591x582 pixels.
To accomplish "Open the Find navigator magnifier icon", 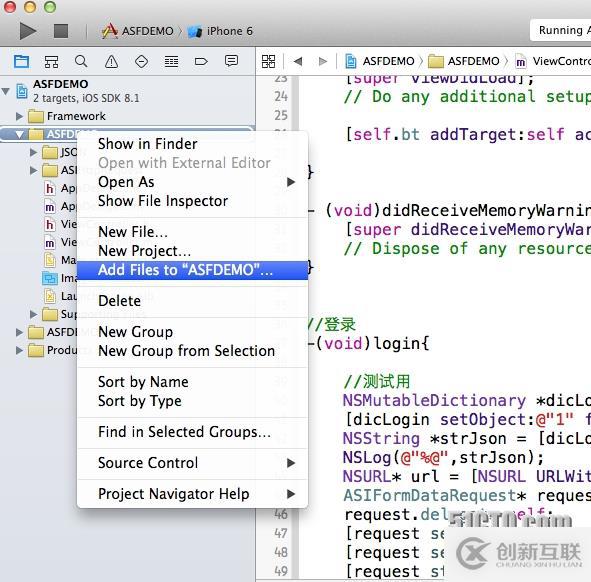I will (x=81, y=61).
